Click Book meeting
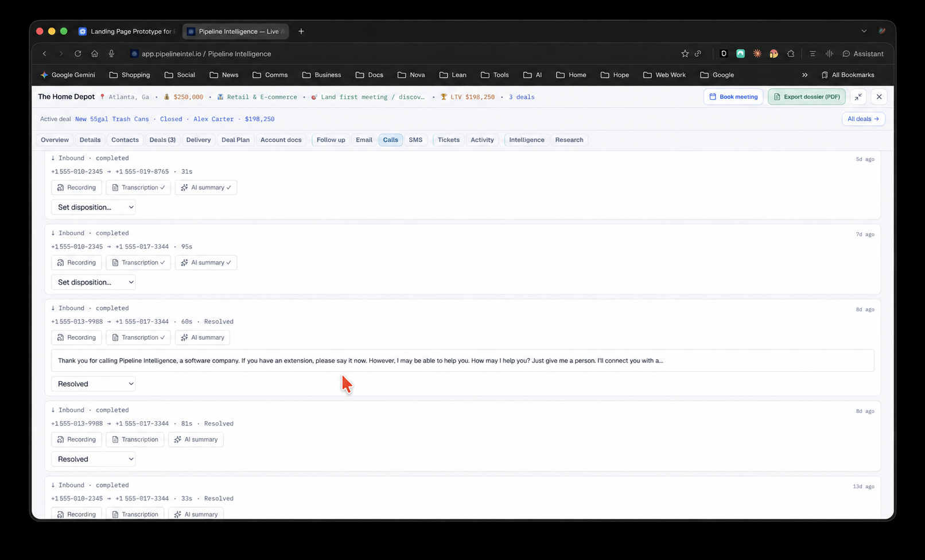 point(733,96)
